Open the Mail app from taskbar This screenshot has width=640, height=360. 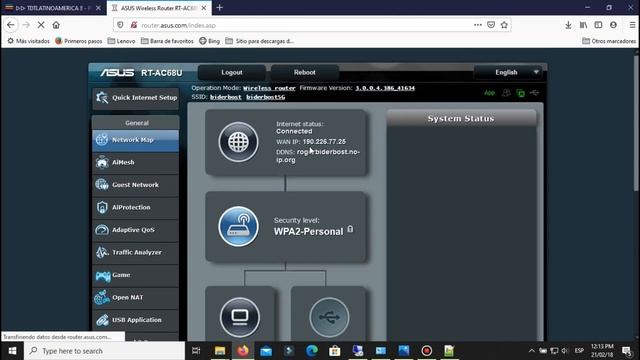(266, 351)
